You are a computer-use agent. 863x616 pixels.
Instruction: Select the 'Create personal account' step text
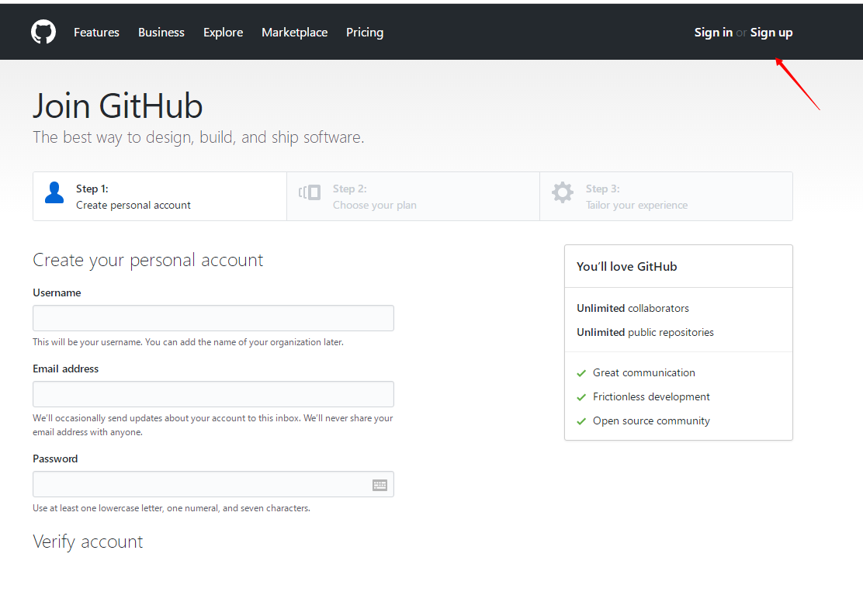[133, 205]
